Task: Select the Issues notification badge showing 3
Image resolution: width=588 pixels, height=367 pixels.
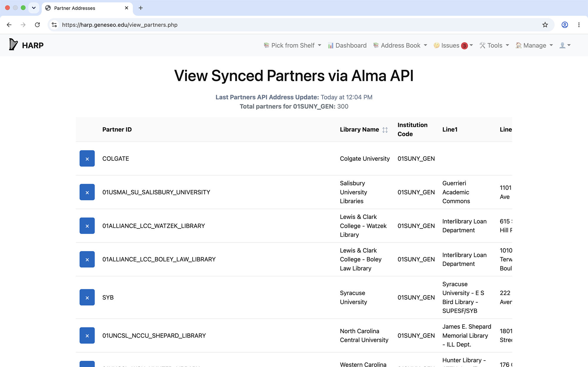Action: [x=465, y=46]
